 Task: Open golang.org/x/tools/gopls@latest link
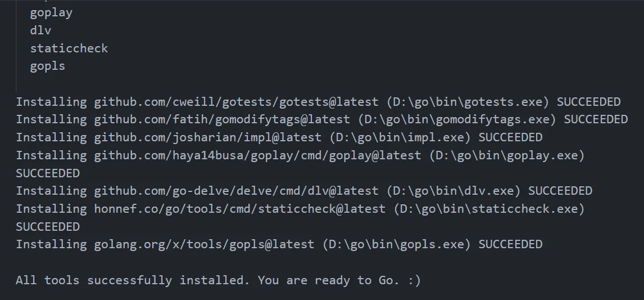tap(204, 244)
